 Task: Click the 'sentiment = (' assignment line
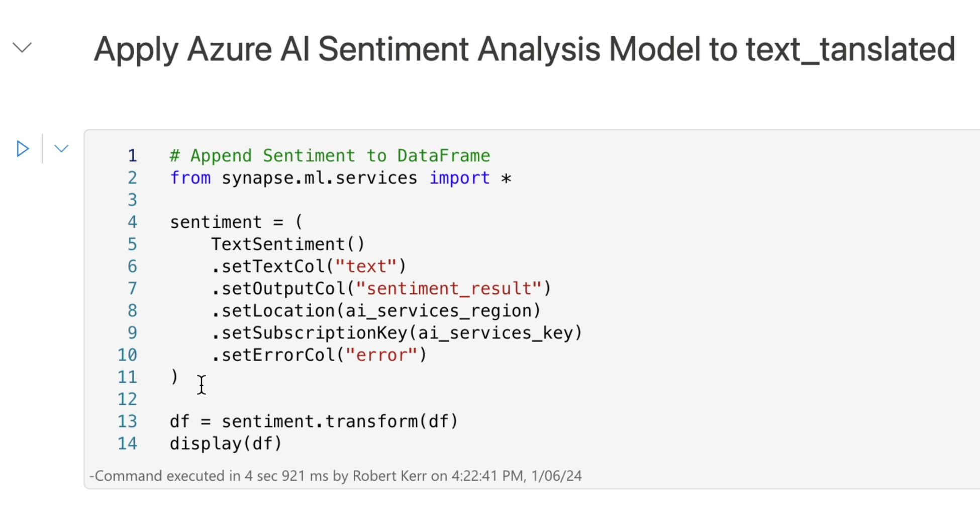pos(236,222)
